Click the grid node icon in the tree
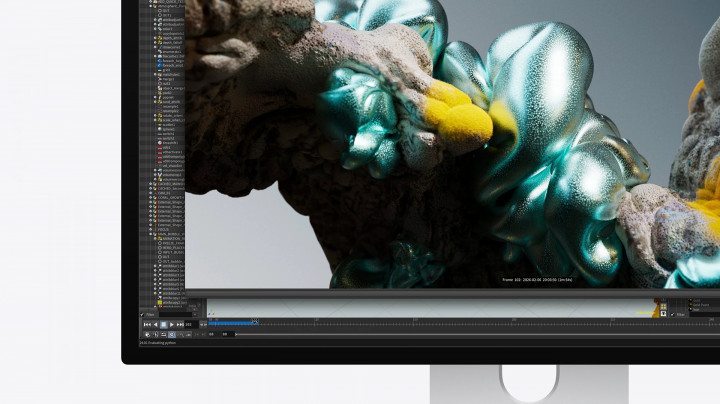720x404 pixels. [x=160, y=70]
